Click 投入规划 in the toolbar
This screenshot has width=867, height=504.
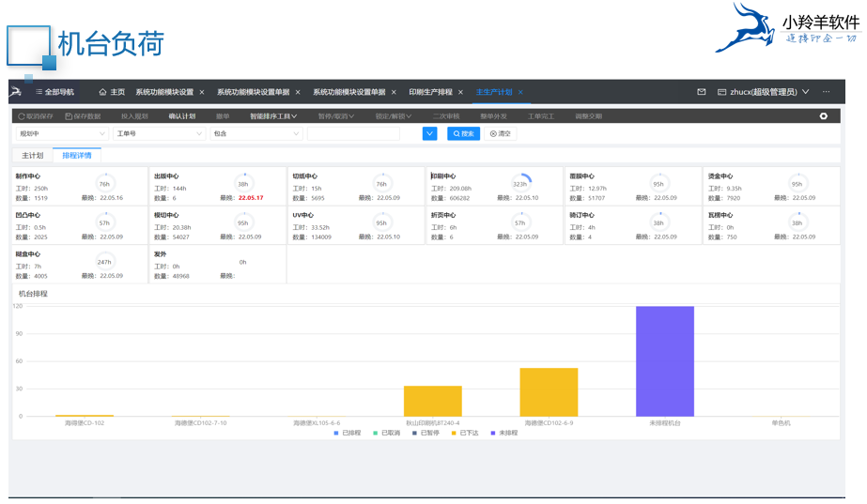click(x=134, y=116)
